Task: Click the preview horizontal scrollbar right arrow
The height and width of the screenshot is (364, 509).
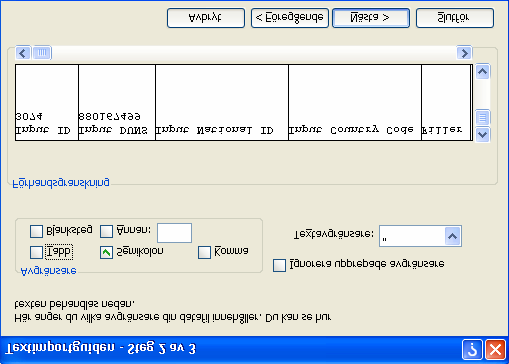Action: 464,53
